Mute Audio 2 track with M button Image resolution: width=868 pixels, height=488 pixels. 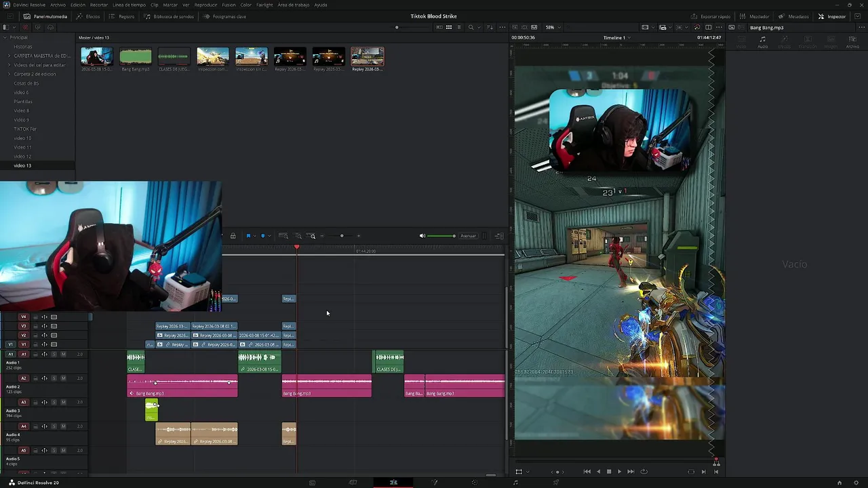pos(64,378)
